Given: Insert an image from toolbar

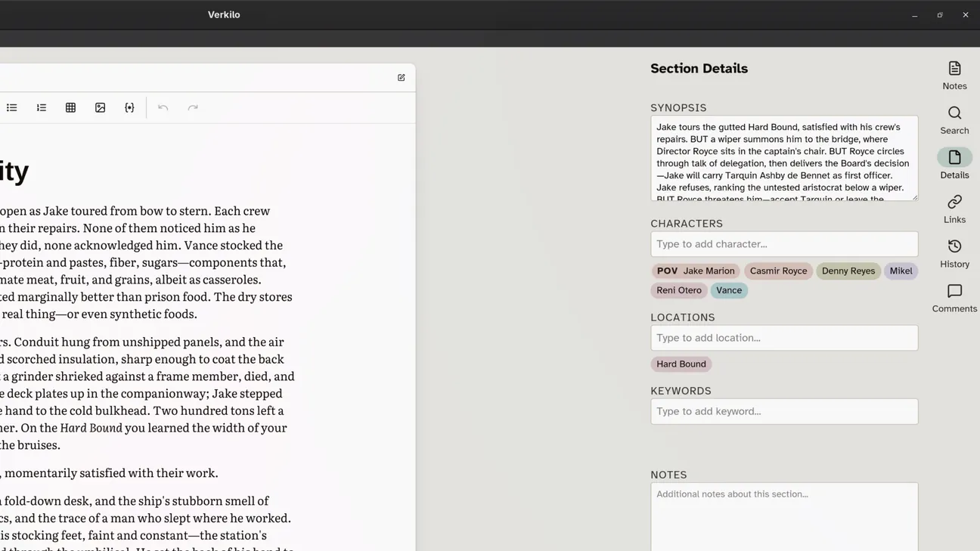Looking at the screenshot, I should point(101,108).
